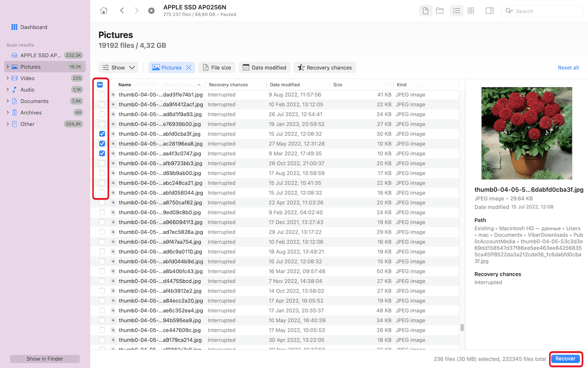Image resolution: width=588 pixels, height=368 pixels.
Task: Click the Recover button
Action: (x=565, y=359)
